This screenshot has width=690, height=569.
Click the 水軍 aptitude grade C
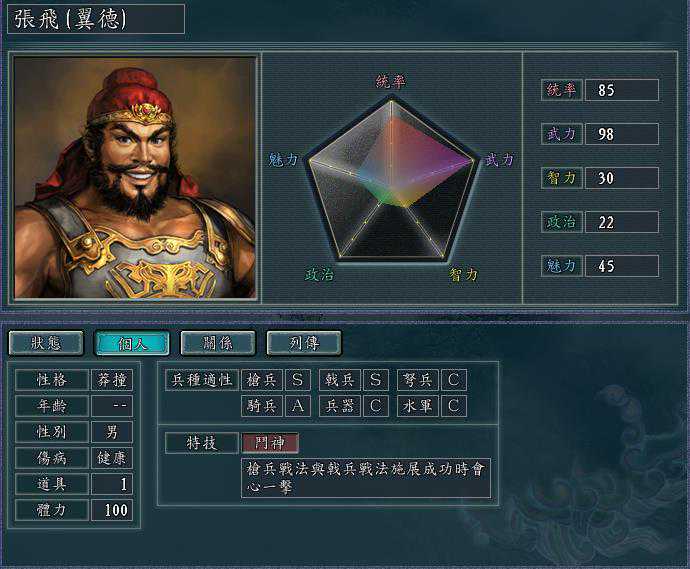pyautogui.click(x=454, y=406)
